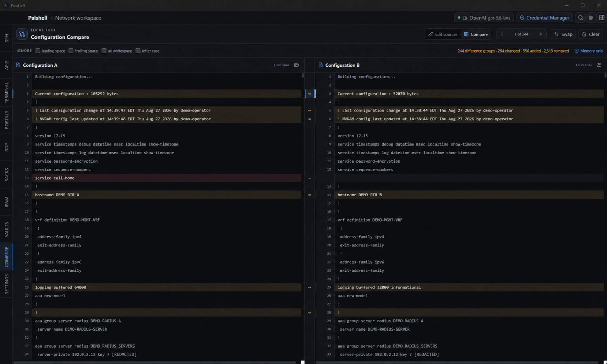This screenshot has height=364, width=607.
Task: Select 'hostname DEMO-RTR-B' line in Configuration B
Action: click(469, 195)
